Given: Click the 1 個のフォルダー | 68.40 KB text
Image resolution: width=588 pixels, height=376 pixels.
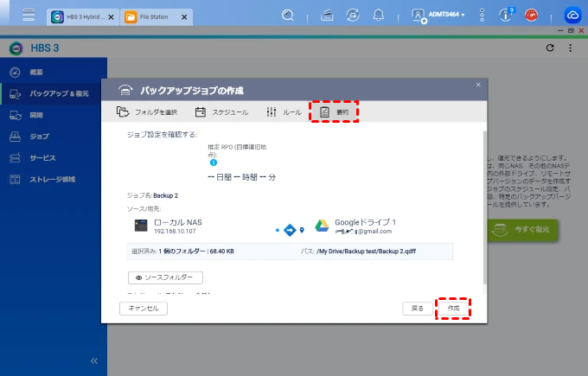Looking at the screenshot, I should tap(196, 252).
